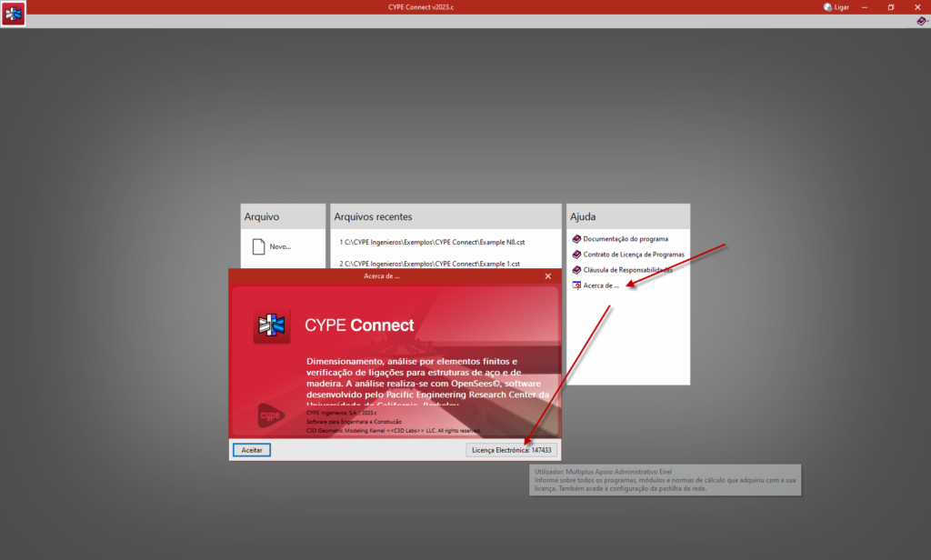The width and height of the screenshot is (931, 560).
Task: Close the Acerca de ... dialog
Action: click(548, 276)
